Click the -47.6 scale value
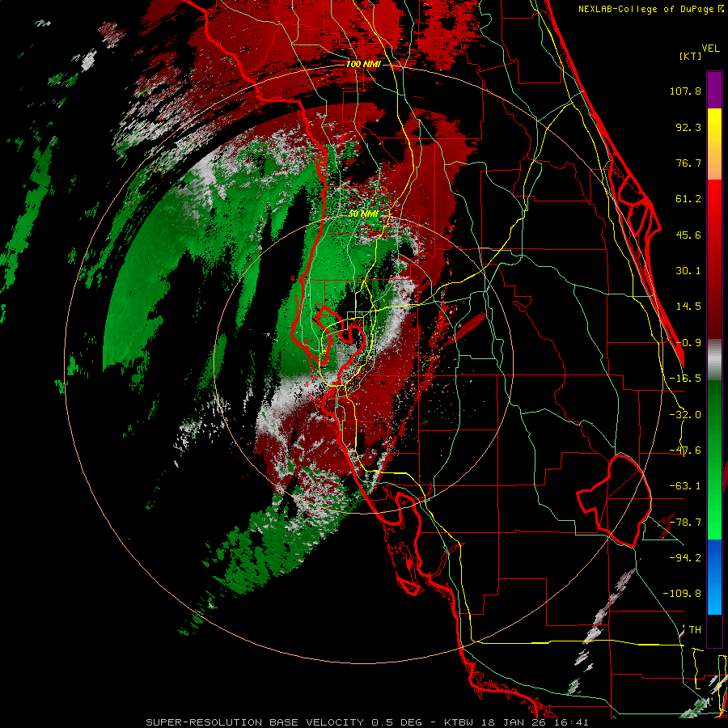Image resolution: width=728 pixels, height=728 pixels. (x=685, y=451)
